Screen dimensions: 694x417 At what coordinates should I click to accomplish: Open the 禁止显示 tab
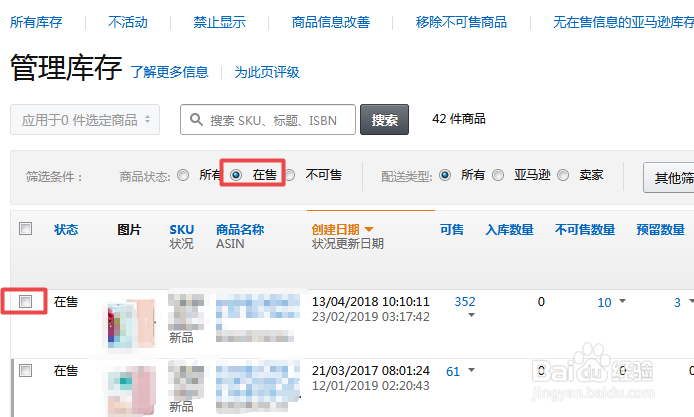pyautogui.click(x=220, y=22)
